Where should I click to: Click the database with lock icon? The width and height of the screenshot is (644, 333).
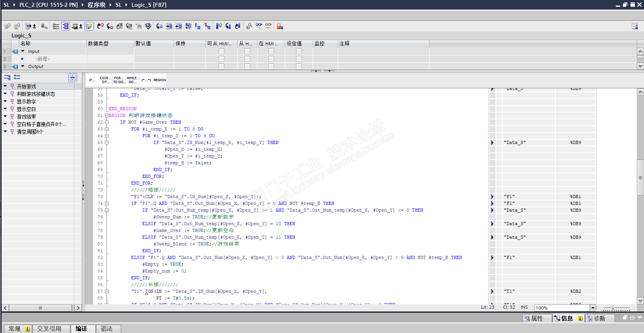280,26
